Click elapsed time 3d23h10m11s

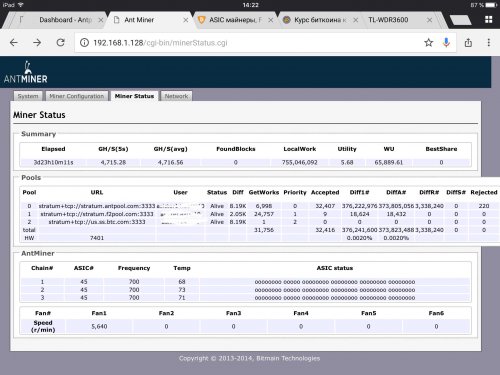53,162
